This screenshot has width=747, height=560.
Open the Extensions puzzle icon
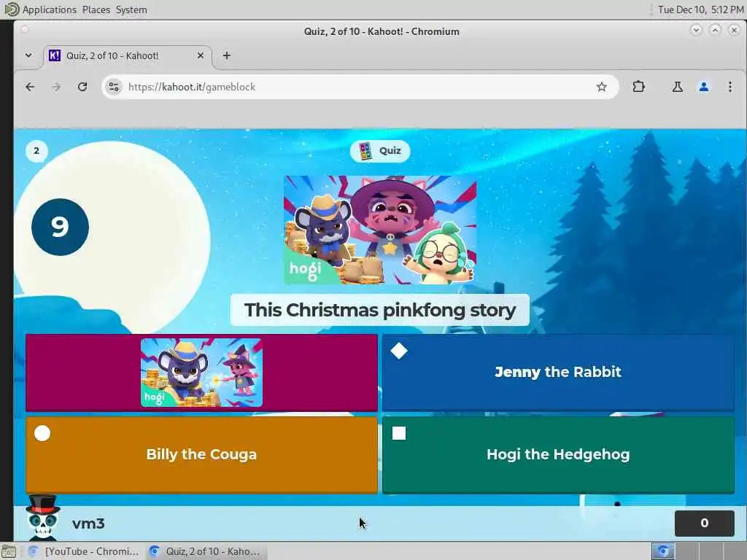click(x=638, y=87)
